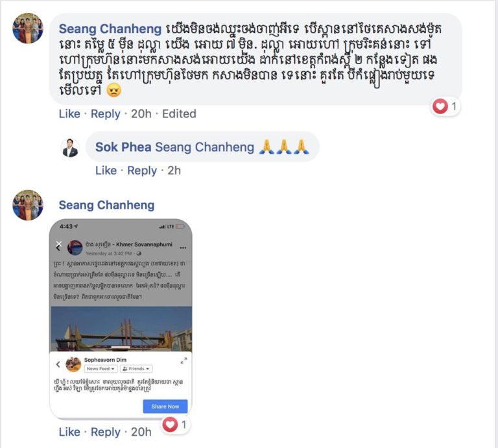Open Sok Phea's profile picture
The width and height of the screenshot is (498, 448).
(x=70, y=147)
